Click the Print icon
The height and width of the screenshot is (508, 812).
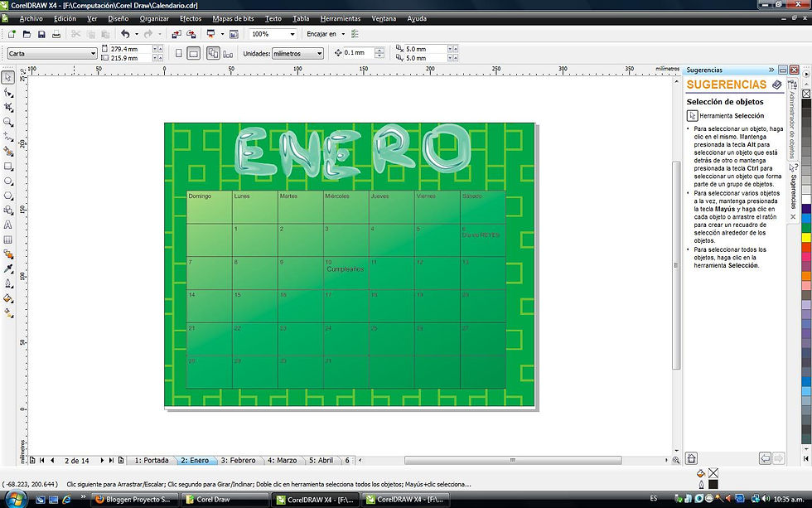point(56,34)
